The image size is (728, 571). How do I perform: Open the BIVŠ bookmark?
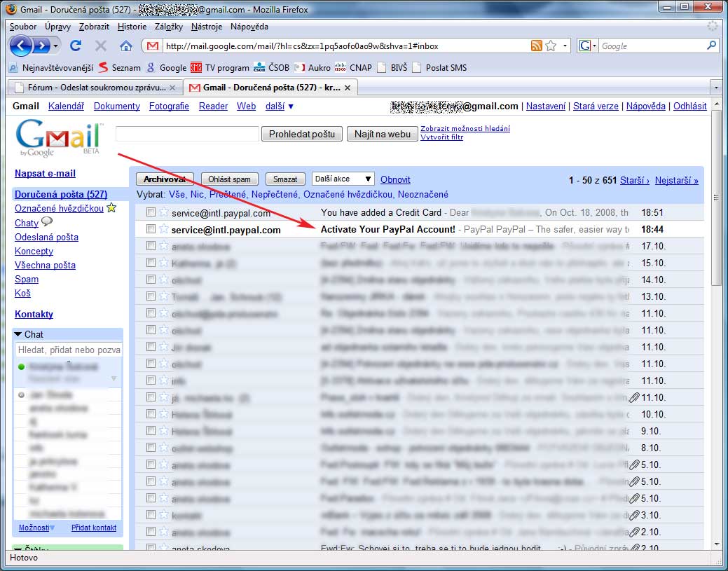coord(392,68)
